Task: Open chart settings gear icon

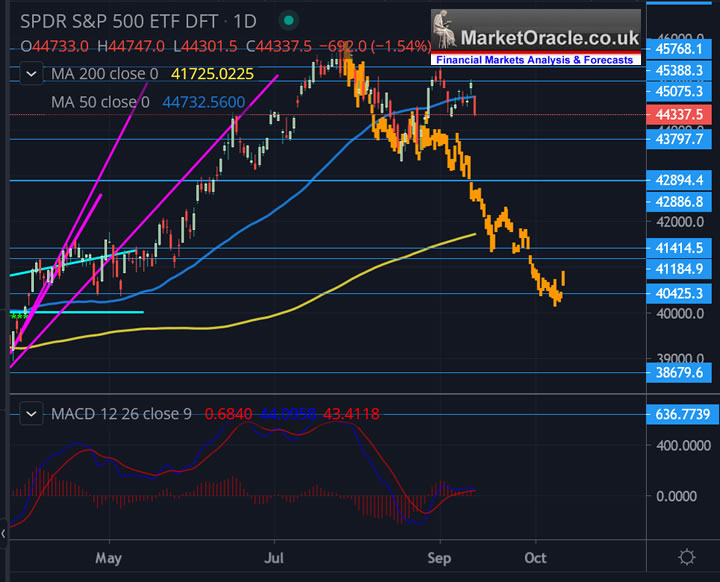Action: [687, 557]
